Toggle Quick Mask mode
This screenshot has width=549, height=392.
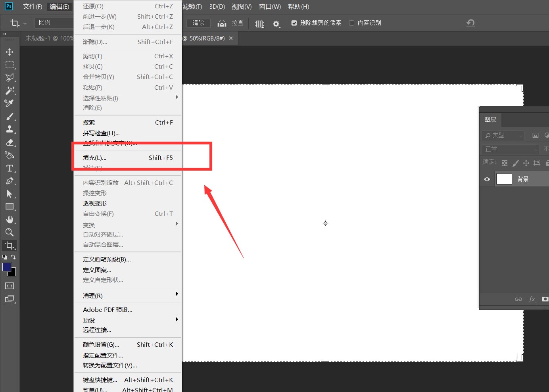click(10, 286)
